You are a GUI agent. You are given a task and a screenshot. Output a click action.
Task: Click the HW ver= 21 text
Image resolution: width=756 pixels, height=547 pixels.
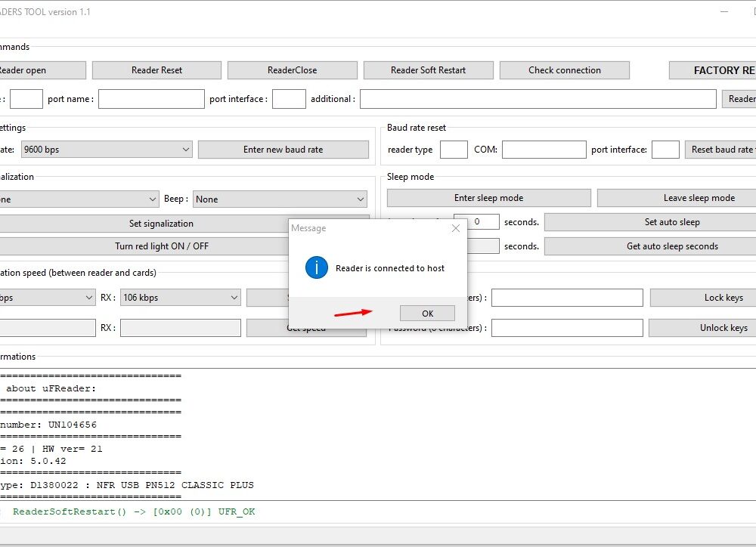pyautogui.click(x=73, y=449)
